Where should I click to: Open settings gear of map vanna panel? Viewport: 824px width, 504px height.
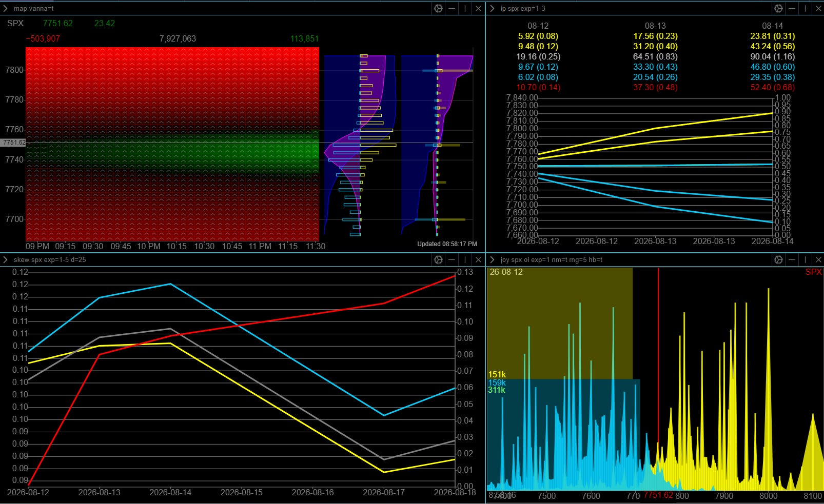coord(438,8)
